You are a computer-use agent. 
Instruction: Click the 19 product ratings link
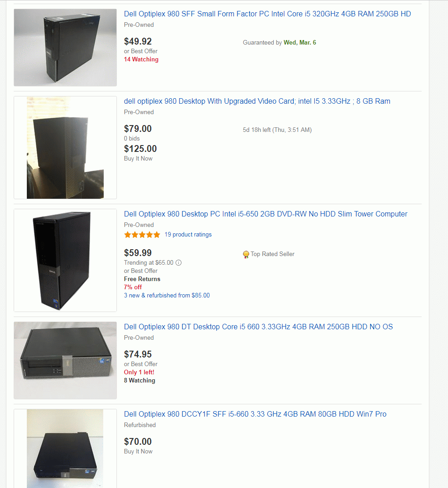[188, 235]
